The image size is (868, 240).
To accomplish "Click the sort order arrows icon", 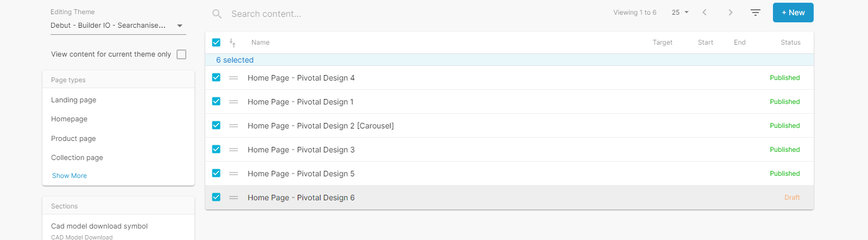I will (x=232, y=42).
